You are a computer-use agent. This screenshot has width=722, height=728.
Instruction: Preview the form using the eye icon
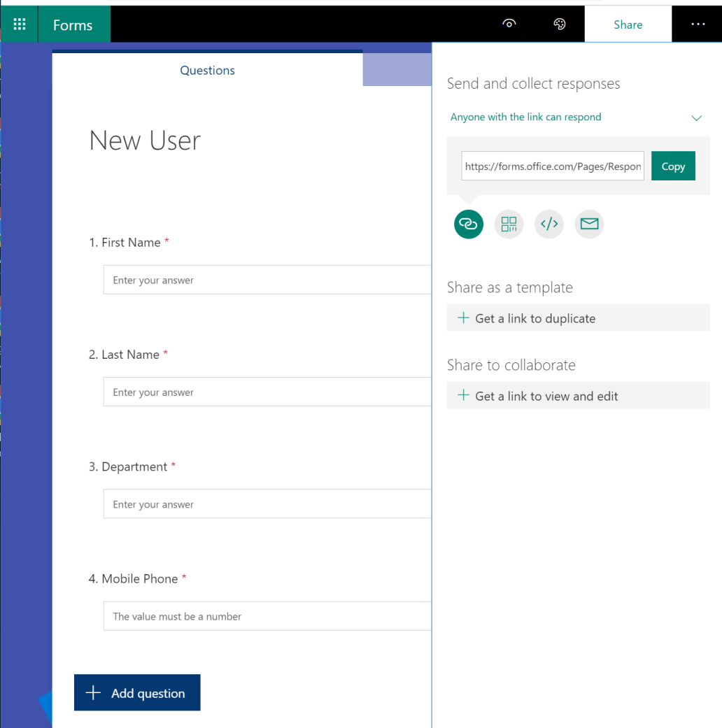tap(509, 23)
